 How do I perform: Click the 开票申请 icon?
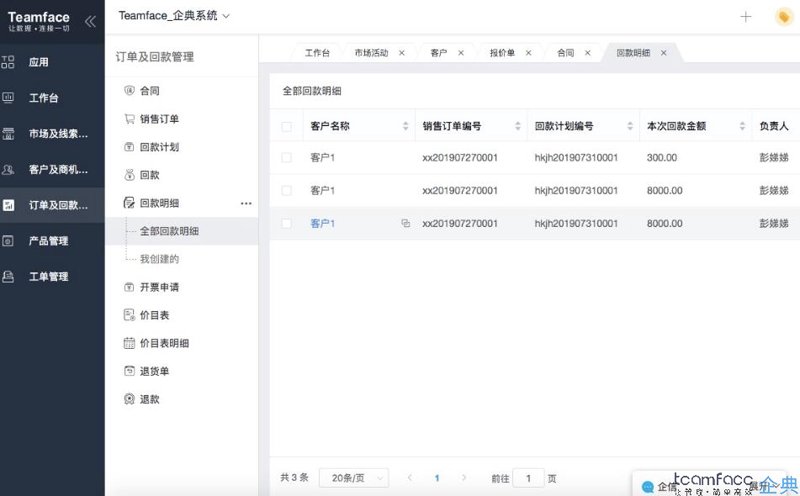(x=129, y=287)
